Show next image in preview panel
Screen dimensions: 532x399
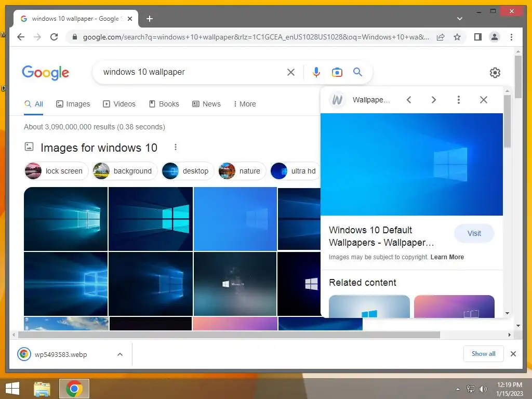[434, 100]
